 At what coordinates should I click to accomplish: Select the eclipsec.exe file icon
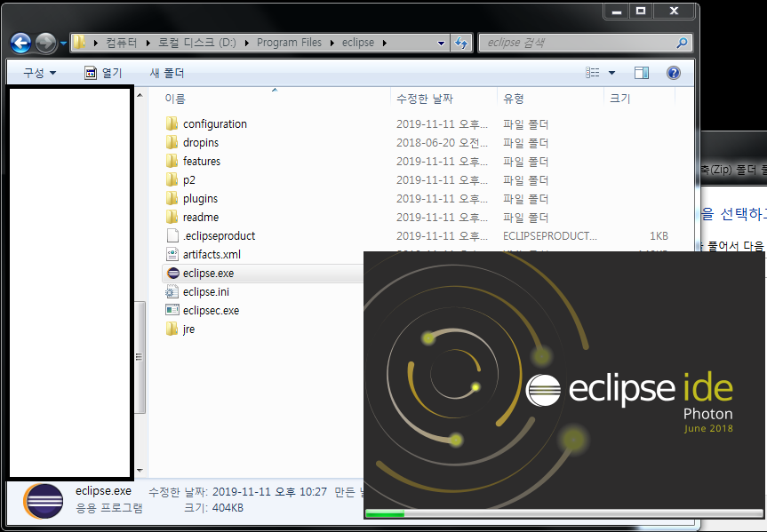point(172,311)
